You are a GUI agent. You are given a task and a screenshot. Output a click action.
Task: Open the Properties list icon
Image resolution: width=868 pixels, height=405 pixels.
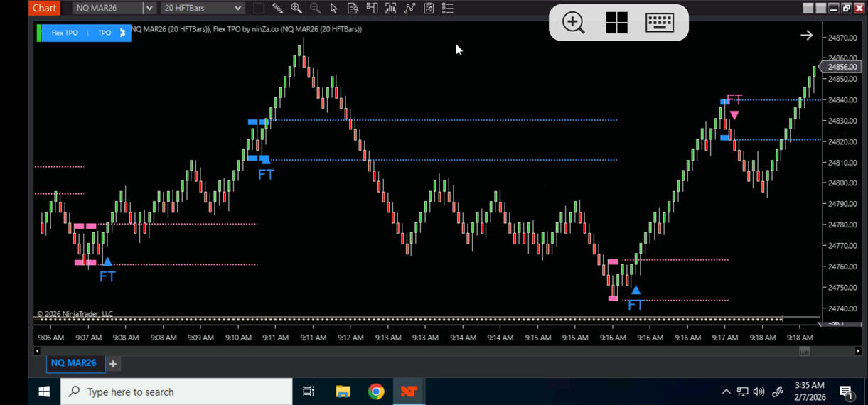pos(447,9)
